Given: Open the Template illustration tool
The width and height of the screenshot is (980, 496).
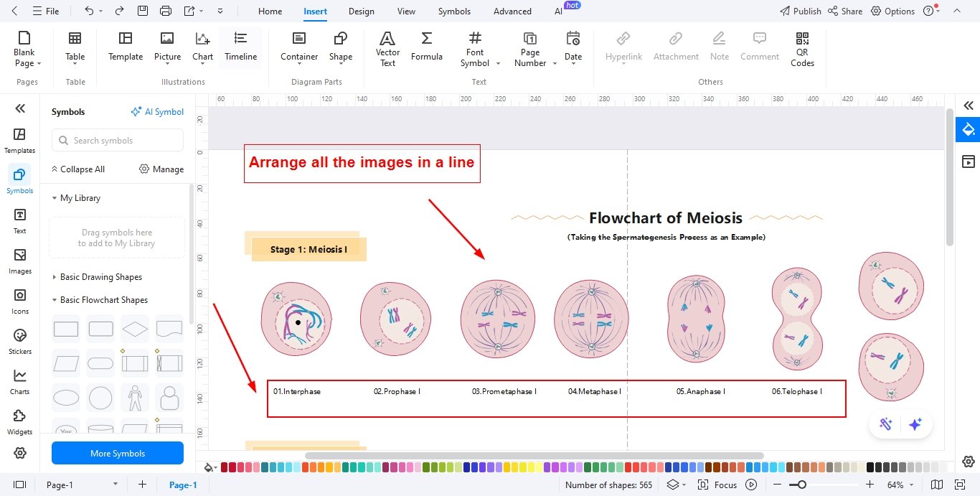Looking at the screenshot, I should [x=126, y=47].
